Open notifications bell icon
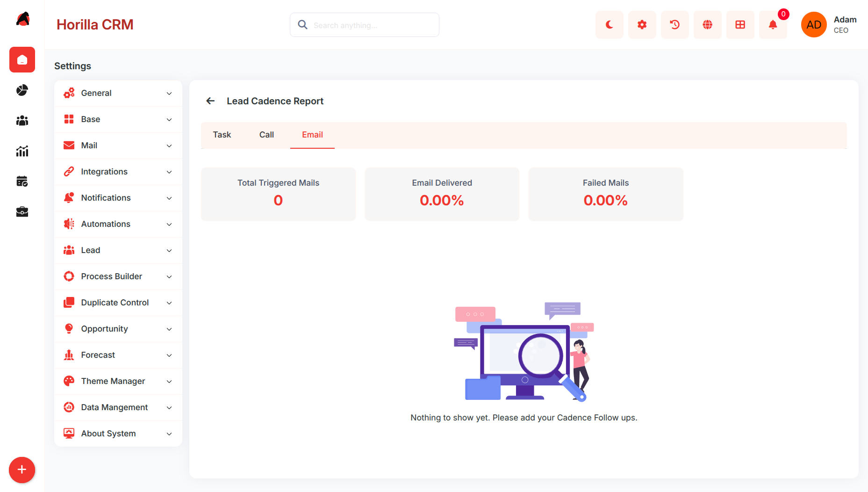The height and width of the screenshot is (492, 868). pos(773,25)
